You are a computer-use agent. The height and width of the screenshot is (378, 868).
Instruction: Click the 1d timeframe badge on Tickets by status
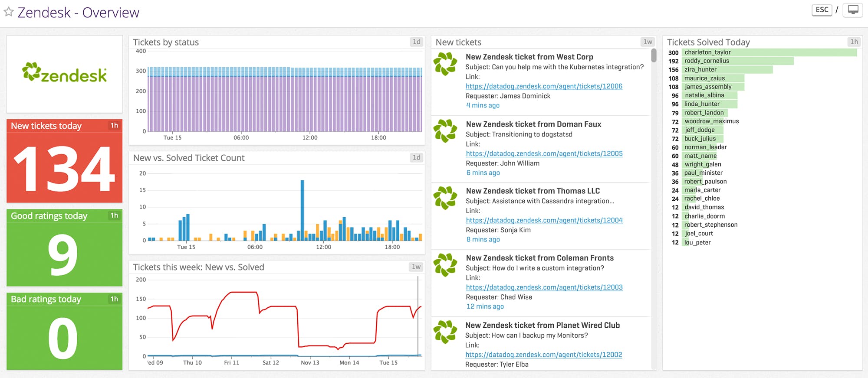pos(416,42)
